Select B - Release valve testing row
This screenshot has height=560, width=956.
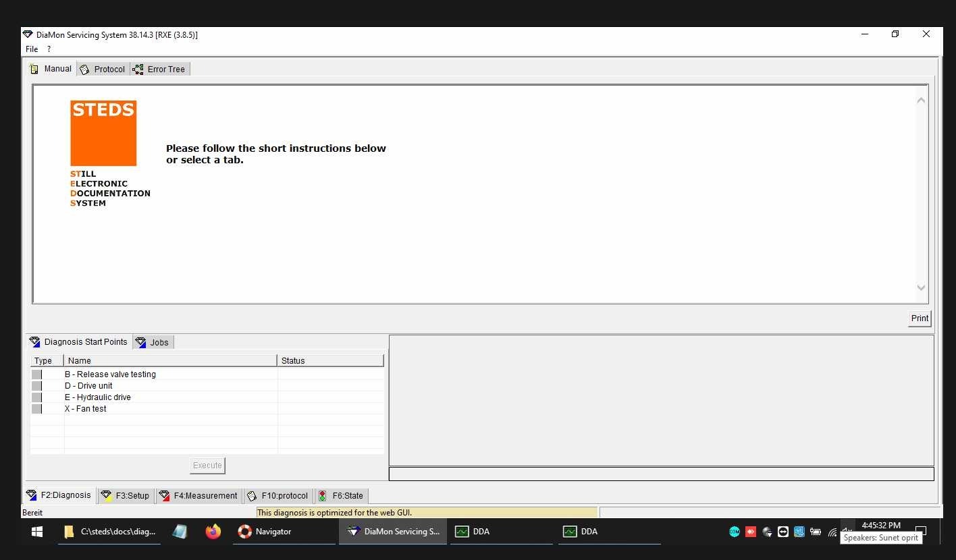click(110, 374)
